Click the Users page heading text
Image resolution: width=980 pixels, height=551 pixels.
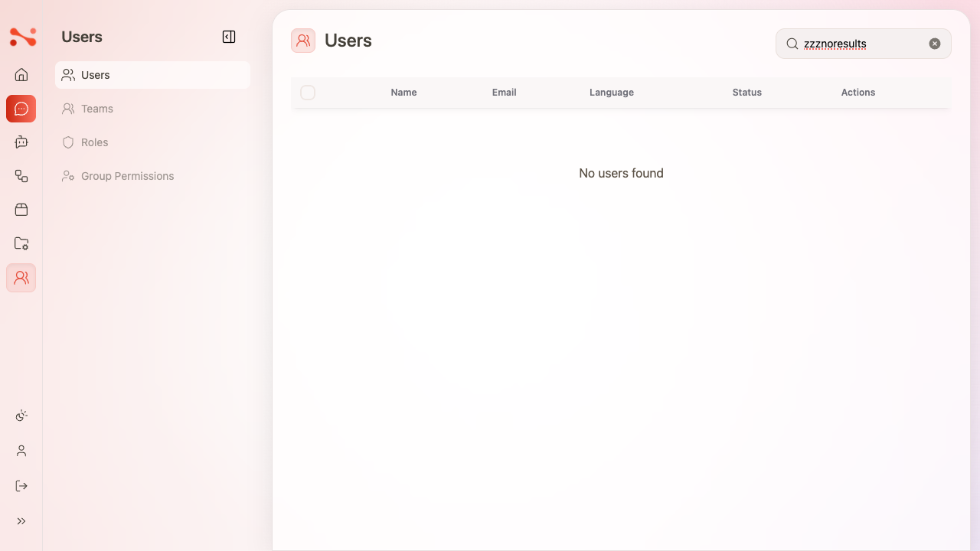(x=348, y=41)
